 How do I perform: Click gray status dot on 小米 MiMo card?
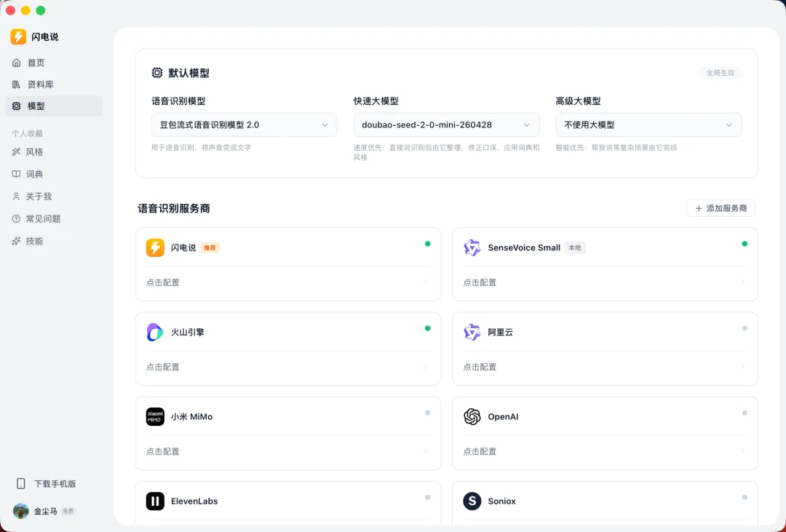coord(428,413)
